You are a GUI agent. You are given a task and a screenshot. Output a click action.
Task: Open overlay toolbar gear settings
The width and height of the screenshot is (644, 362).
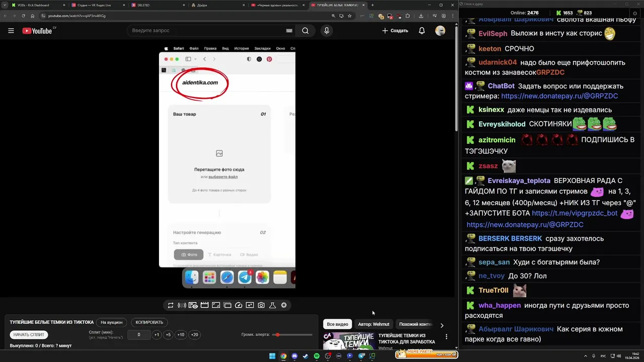pyautogui.click(x=284, y=305)
